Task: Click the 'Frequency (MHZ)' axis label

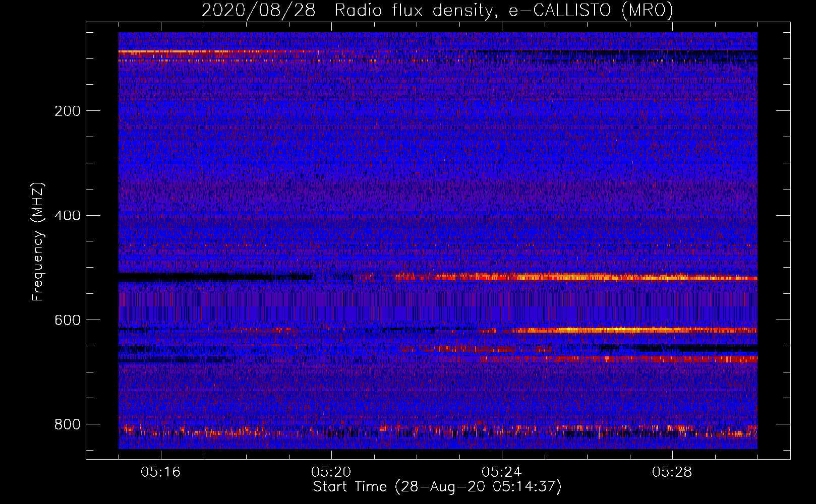Action: point(38,241)
